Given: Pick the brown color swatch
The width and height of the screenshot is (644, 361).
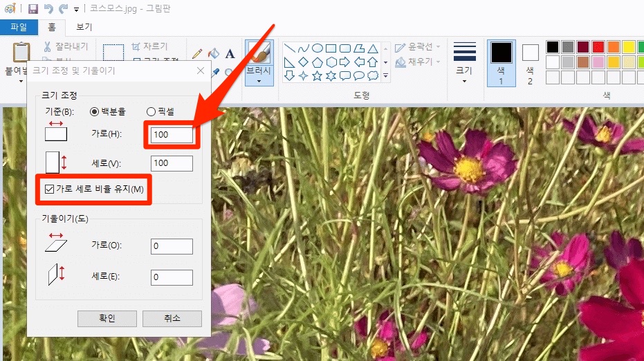Looking at the screenshot, I should 583,62.
